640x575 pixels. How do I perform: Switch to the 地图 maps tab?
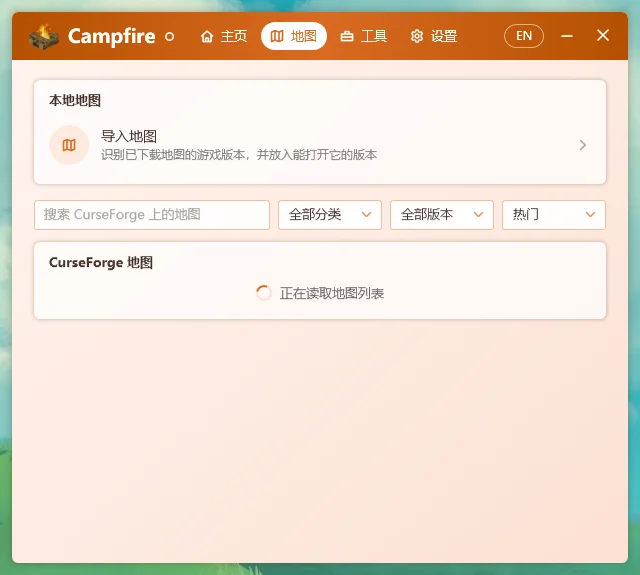(294, 36)
